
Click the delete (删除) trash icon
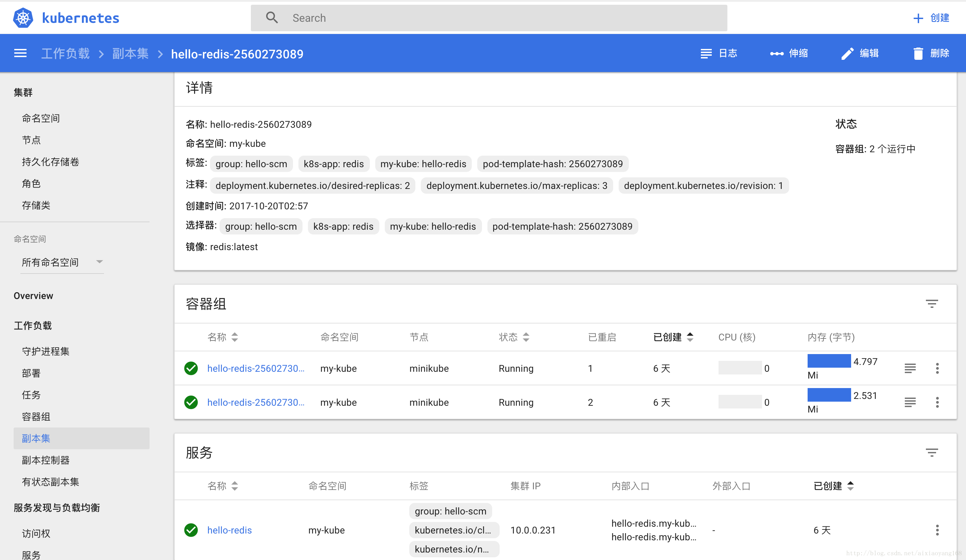pos(918,53)
